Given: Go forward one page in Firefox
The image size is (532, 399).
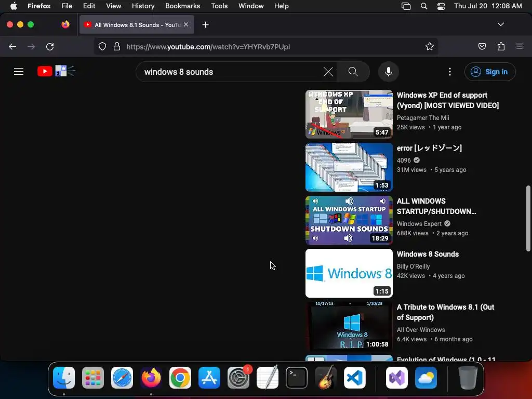Looking at the screenshot, I should [x=31, y=46].
